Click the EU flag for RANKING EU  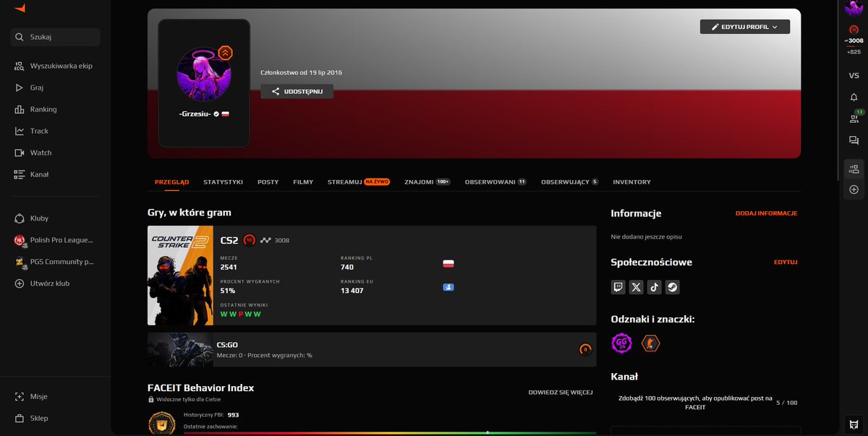point(448,288)
